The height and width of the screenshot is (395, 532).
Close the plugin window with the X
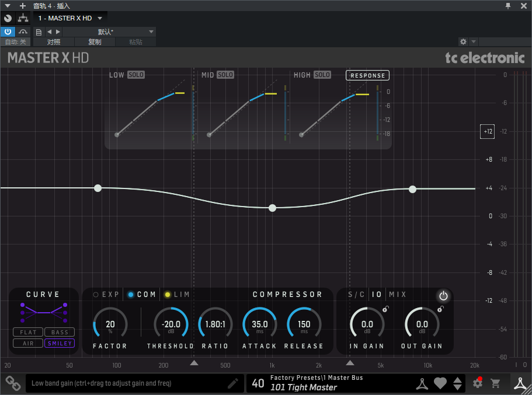(523, 6)
